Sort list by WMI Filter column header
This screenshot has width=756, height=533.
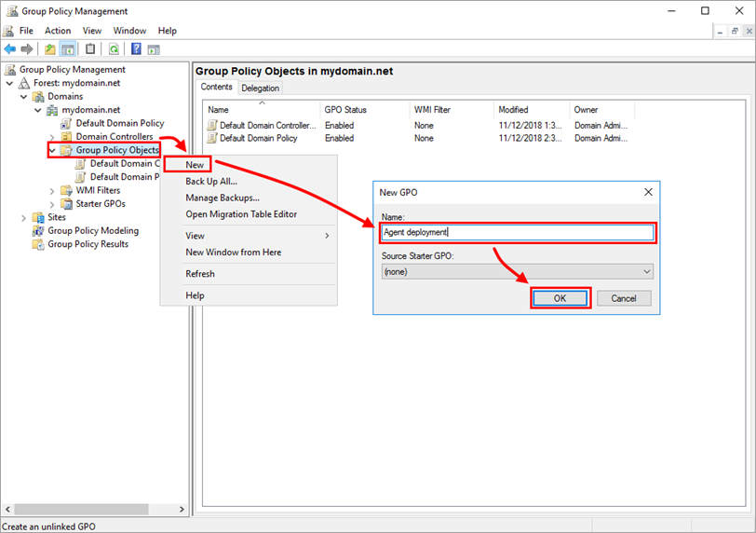click(452, 110)
